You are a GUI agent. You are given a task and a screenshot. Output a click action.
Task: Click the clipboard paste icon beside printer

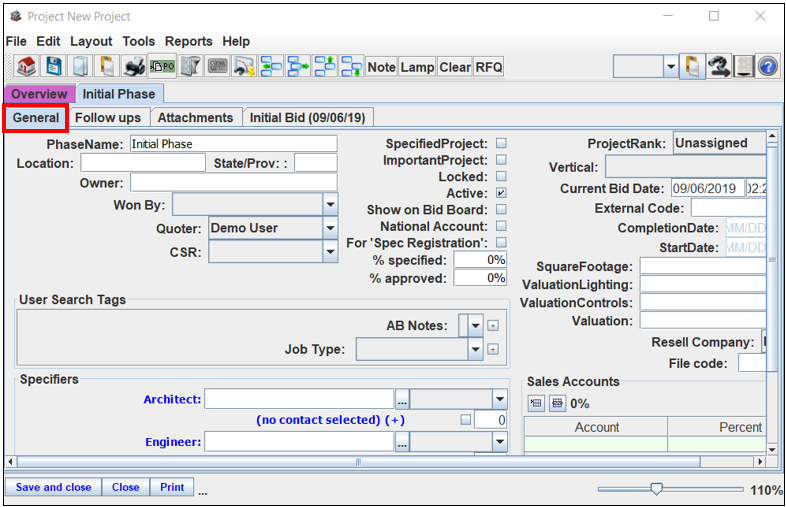(x=107, y=66)
